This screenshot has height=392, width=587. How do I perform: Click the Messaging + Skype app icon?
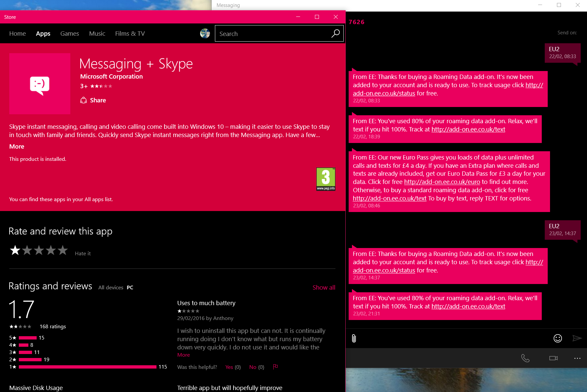click(40, 84)
